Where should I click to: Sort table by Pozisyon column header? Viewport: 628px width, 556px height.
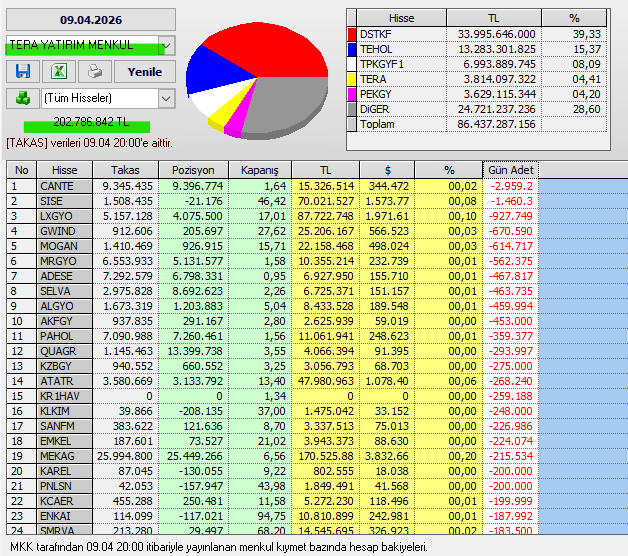[193, 170]
